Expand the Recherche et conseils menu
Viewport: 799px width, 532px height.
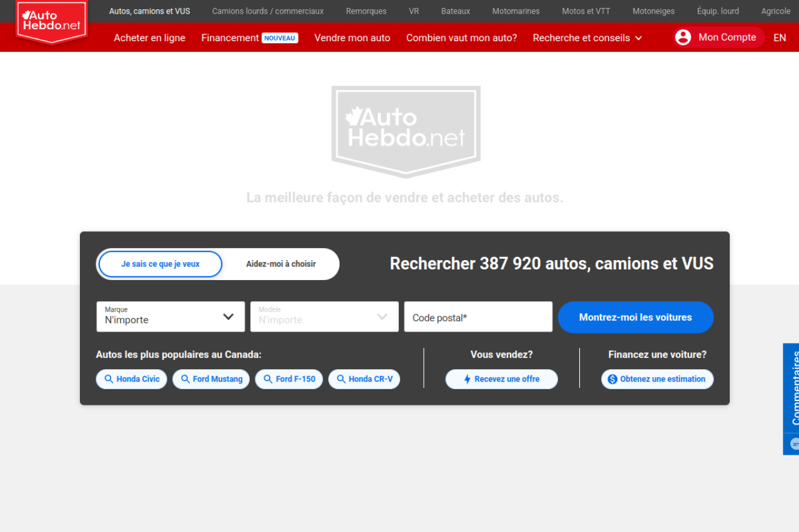[587, 37]
